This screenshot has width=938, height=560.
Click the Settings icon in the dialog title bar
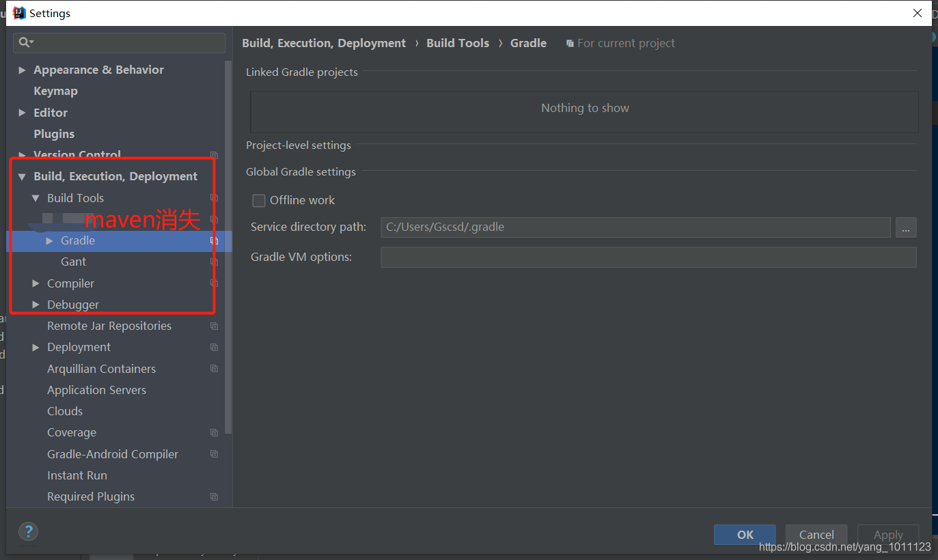(18, 12)
